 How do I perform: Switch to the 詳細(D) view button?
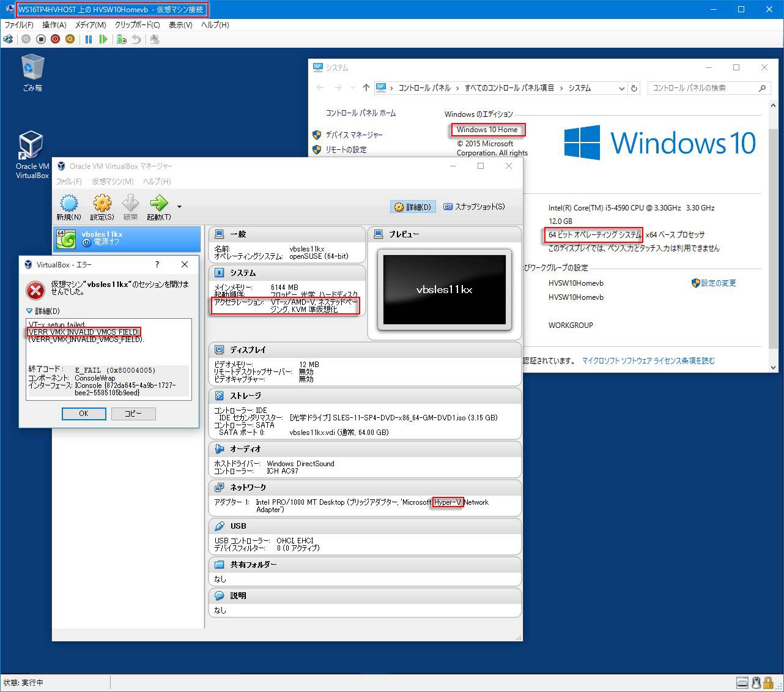(x=413, y=207)
